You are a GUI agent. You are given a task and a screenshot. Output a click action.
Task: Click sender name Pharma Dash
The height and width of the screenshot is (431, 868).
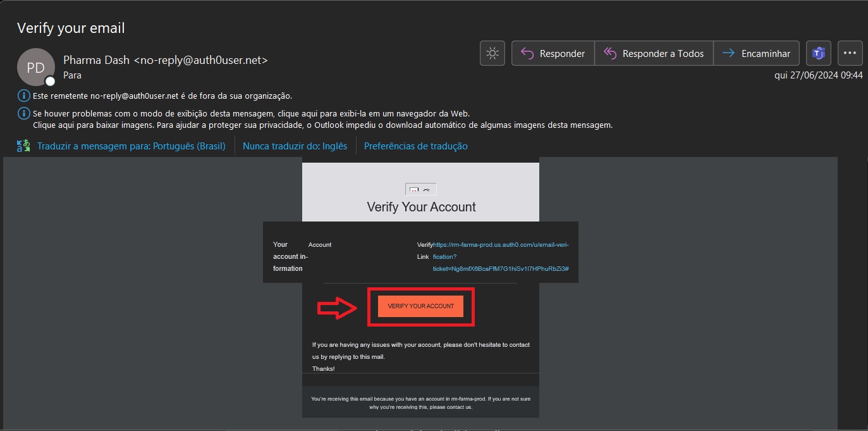coord(97,60)
